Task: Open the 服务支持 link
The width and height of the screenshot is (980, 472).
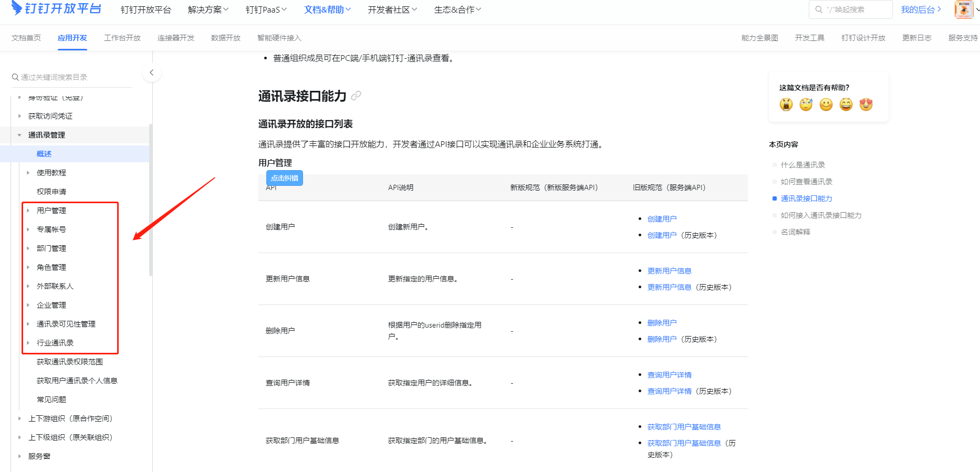Action: (x=963, y=38)
